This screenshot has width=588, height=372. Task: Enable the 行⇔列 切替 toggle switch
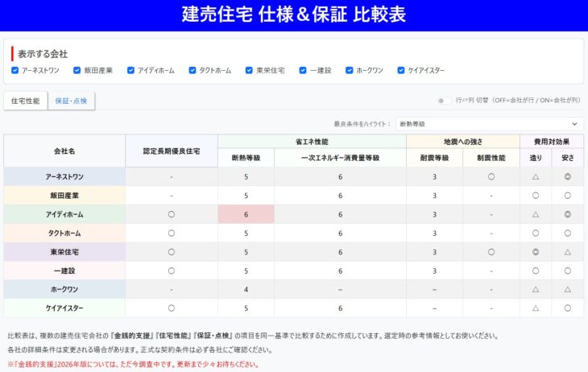444,101
